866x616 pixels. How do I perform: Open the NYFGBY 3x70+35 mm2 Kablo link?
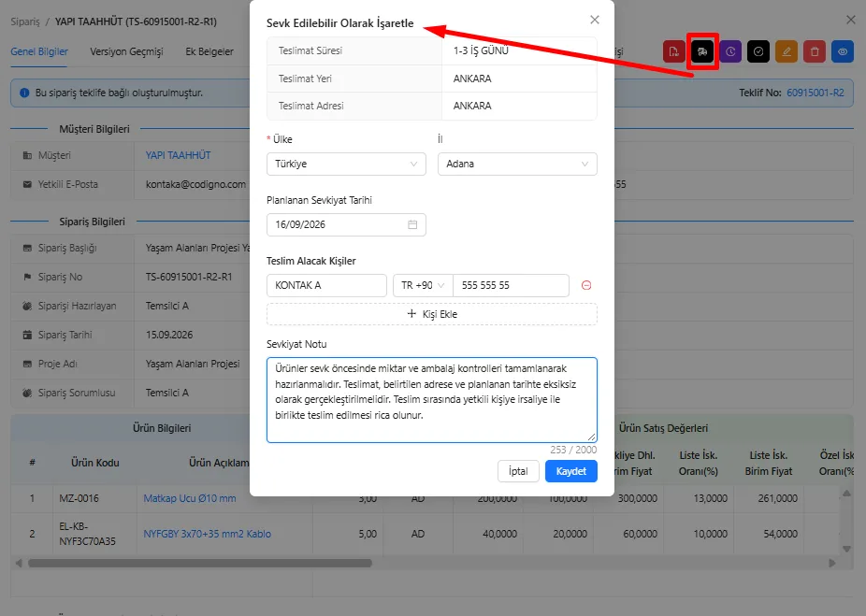tap(207, 534)
